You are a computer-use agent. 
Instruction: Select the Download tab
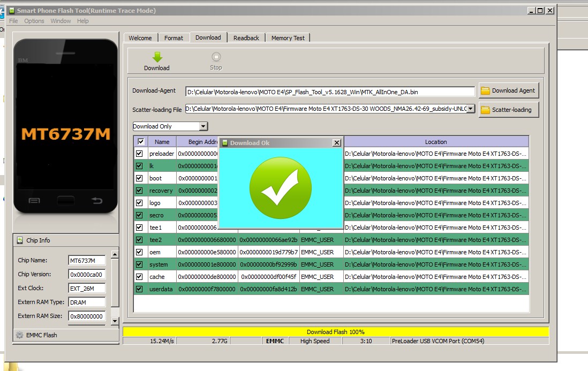208,37
